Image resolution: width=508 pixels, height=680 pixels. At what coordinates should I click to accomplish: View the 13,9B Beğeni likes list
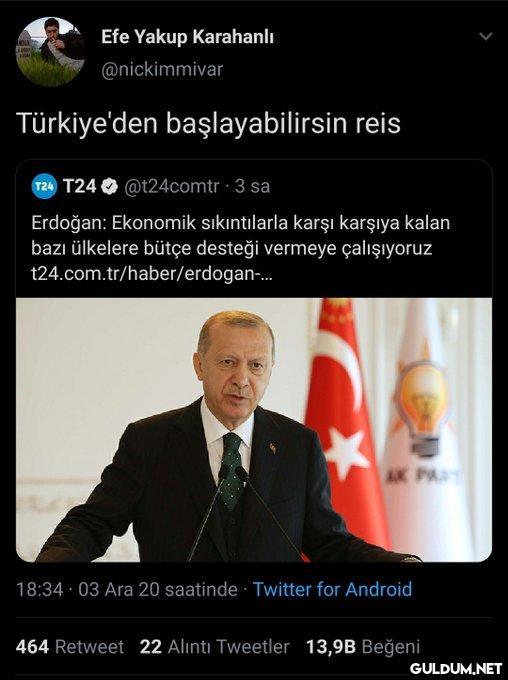click(363, 647)
